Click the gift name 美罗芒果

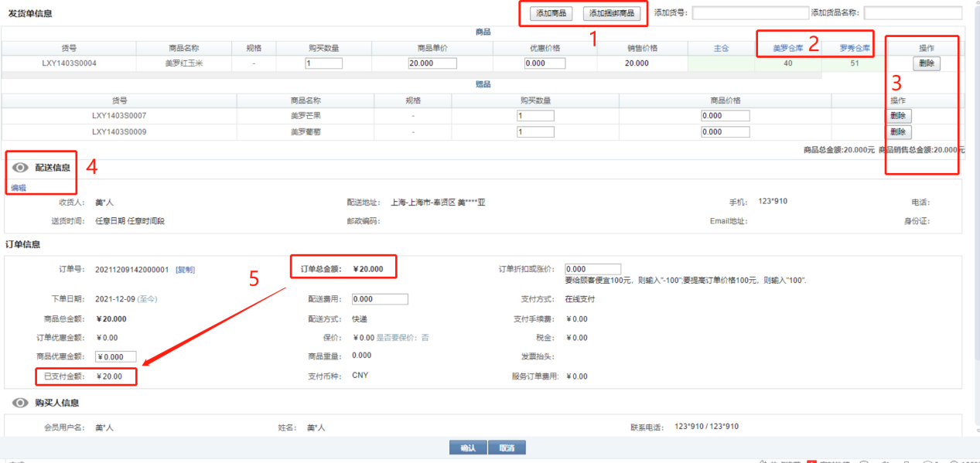306,115
